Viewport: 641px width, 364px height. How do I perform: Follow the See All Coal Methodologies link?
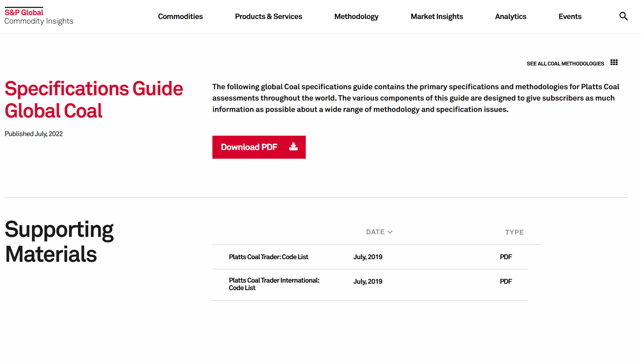pos(565,63)
